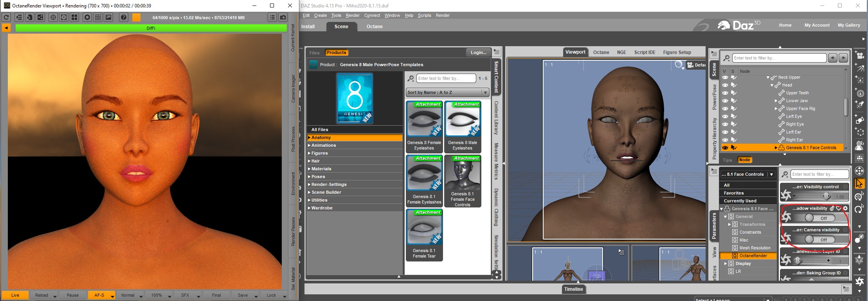Click the picker crosshair icon in Octane toolbar
This screenshot has width=868, height=301.
[x=53, y=17]
